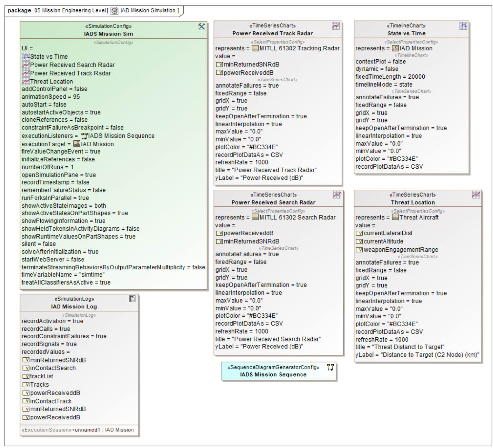Select weaponEngagementRange property in Threat Location block

point(401,250)
